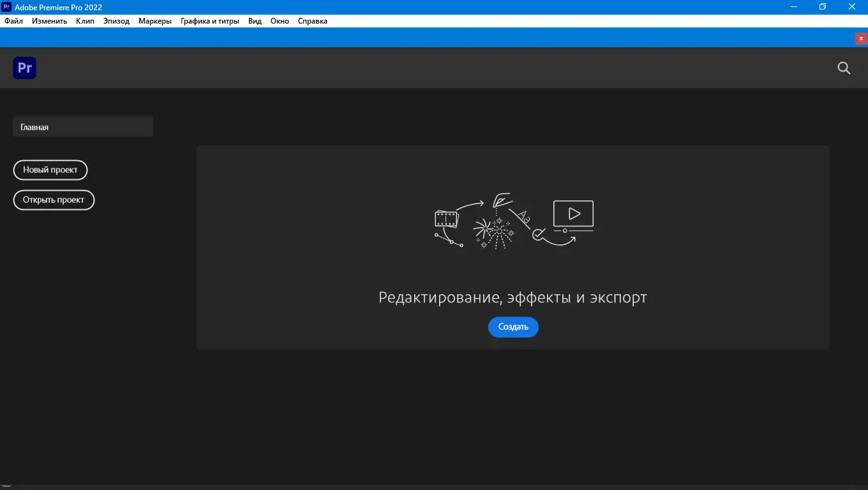Screen dimensions: 868x490
Task: Open the Графика и титры menu
Action: pos(210,20)
